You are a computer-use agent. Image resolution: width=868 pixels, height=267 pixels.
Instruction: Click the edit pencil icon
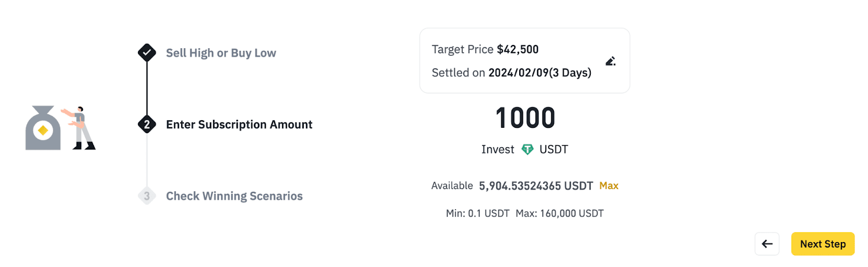point(610,61)
